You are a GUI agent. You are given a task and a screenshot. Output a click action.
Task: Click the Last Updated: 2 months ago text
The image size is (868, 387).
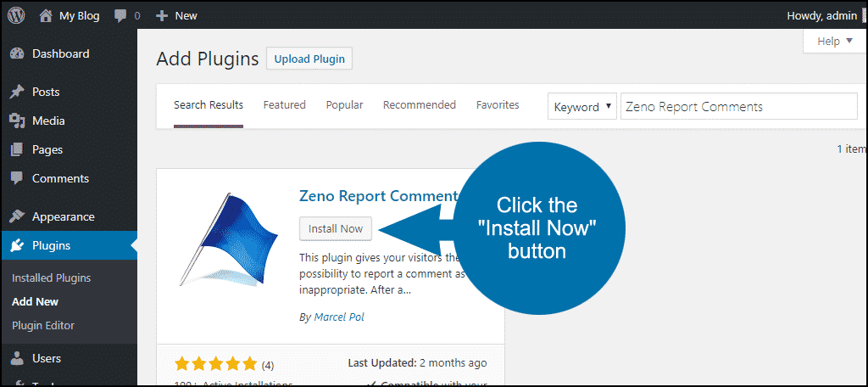click(x=417, y=363)
